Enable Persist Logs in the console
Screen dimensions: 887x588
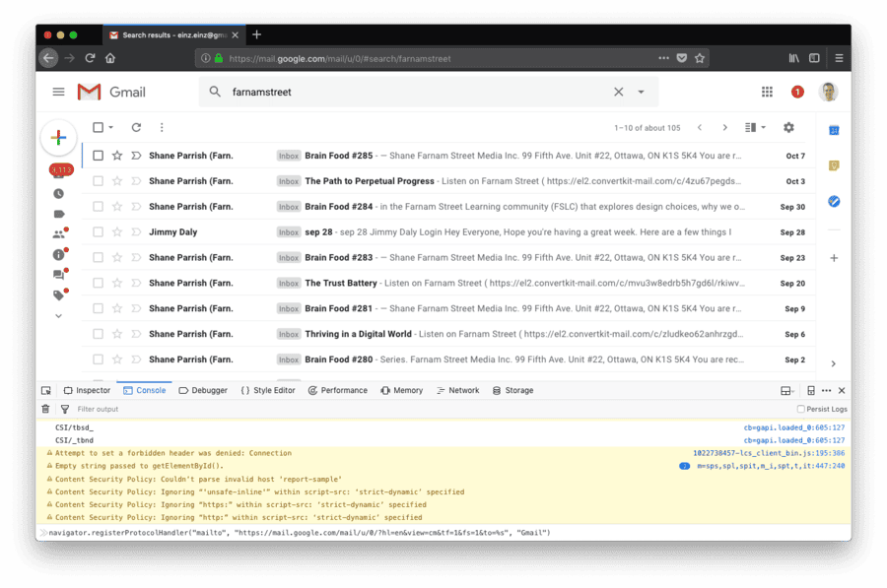[801, 409]
